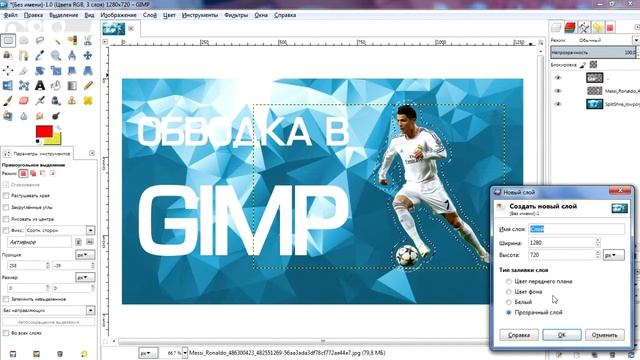Viewport: 640px width, 360px height.
Task: Select the Free Select lasso tool
Action: click(40, 40)
